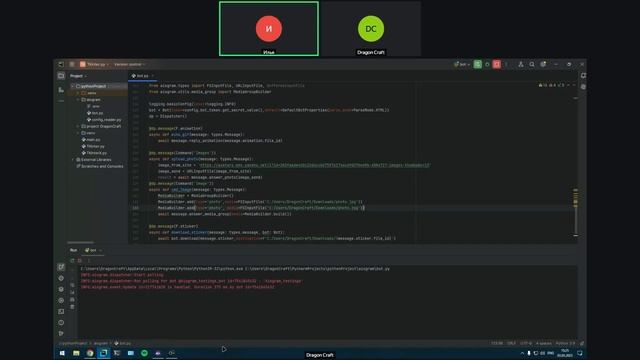640x360 pixels.
Task: Click bot.py in bottom breadcrumb bar
Action: click(123, 343)
